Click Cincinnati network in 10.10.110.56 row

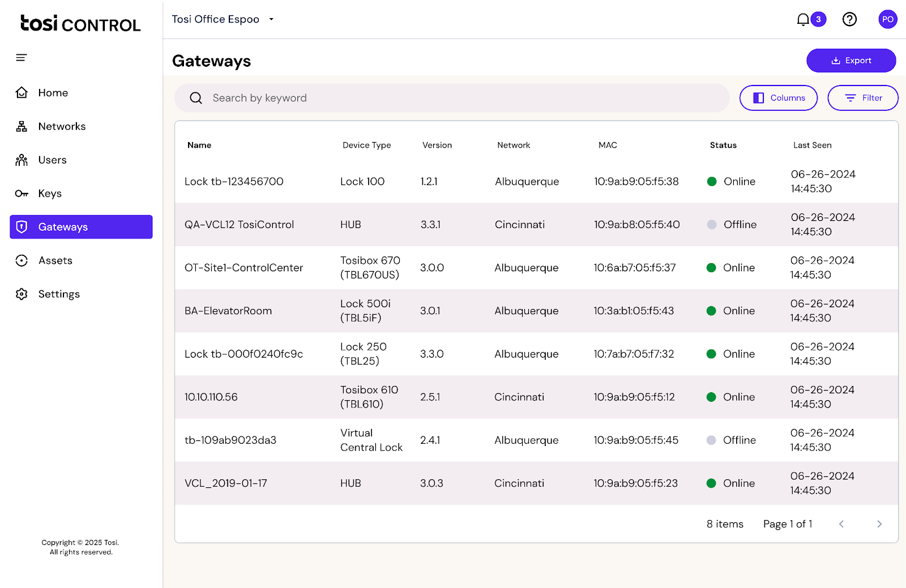tap(519, 397)
